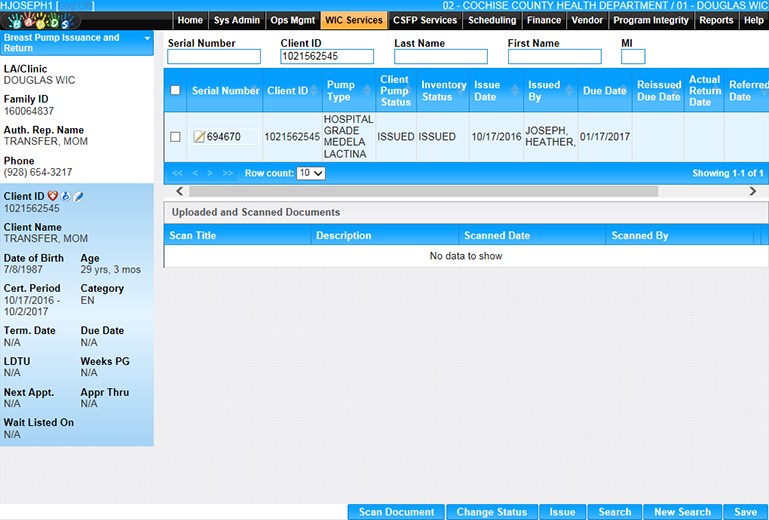Click the Scan Document button
The image size is (769, 520).
396,512
